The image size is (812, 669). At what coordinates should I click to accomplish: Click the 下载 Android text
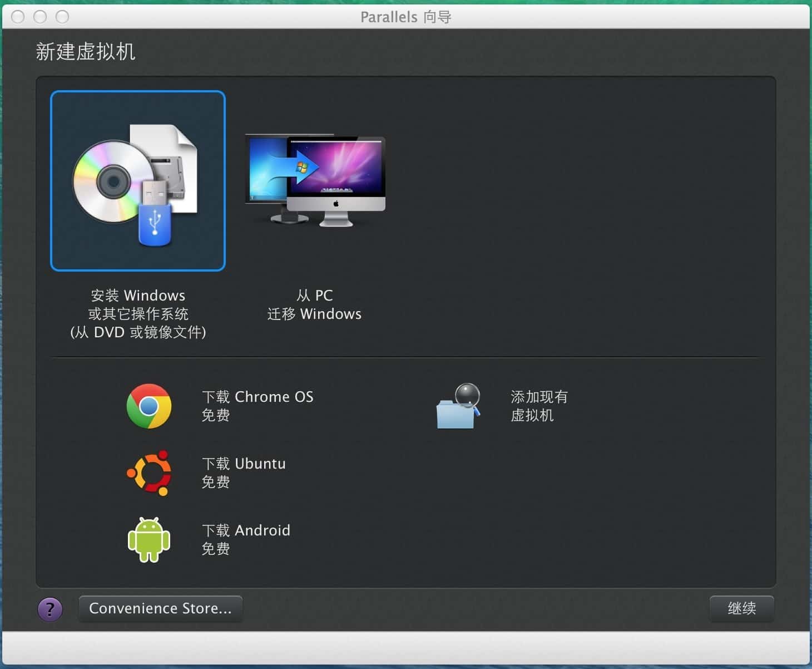246,530
